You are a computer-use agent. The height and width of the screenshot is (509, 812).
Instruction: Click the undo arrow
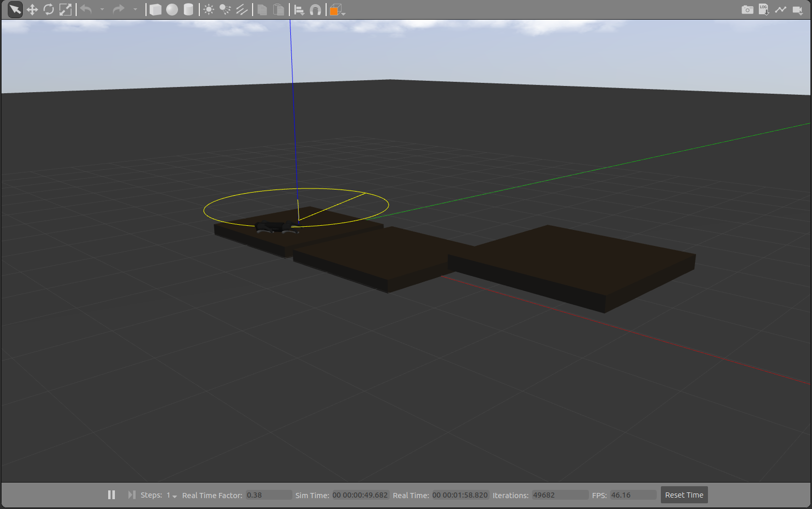click(86, 10)
